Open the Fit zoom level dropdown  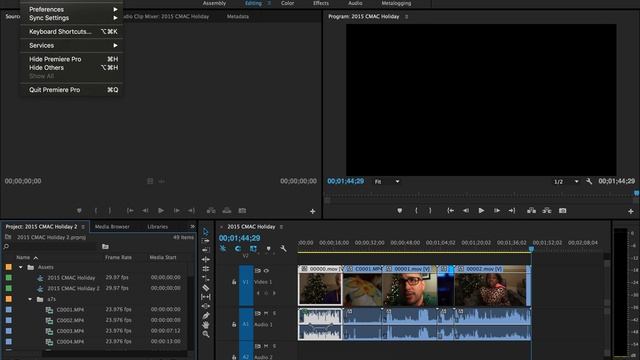click(387, 181)
